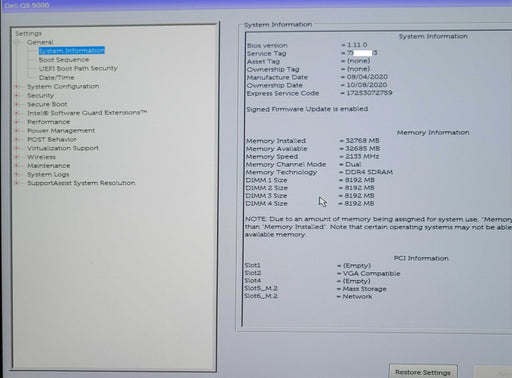
Task: Open the Maintenance category
Action: [x=49, y=166]
